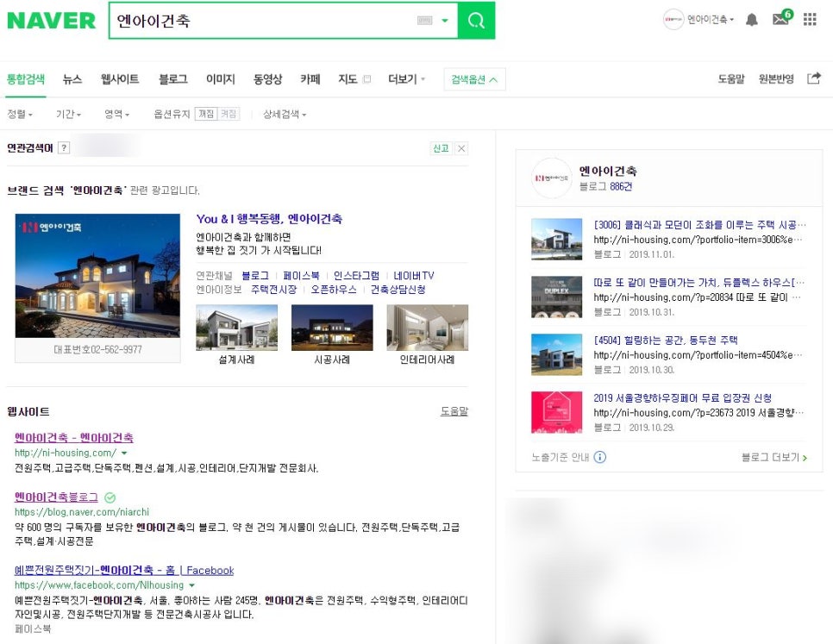
Task: Click the verified check icon beside 엔아이건축블로그
Action: [110, 497]
